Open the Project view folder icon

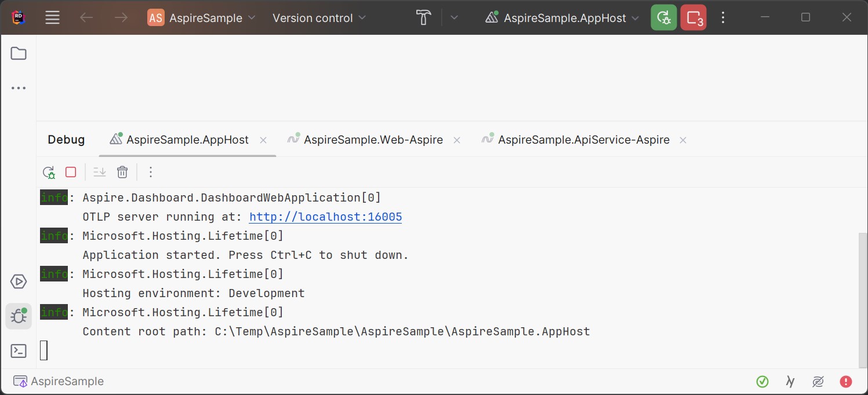(x=18, y=53)
